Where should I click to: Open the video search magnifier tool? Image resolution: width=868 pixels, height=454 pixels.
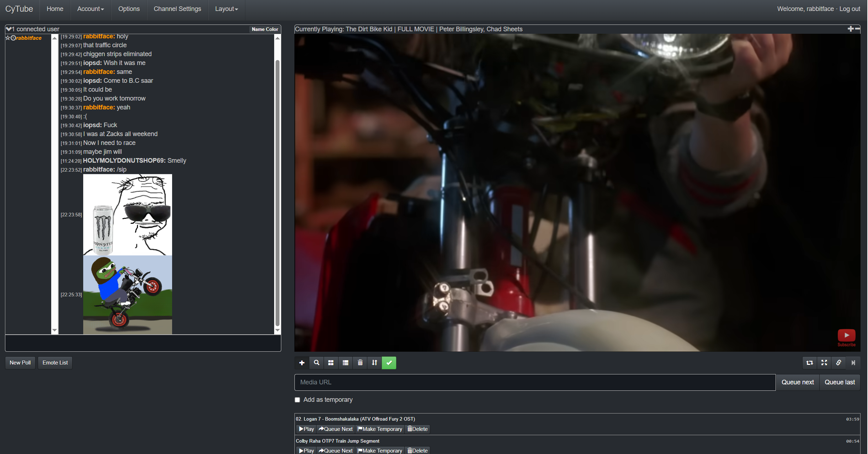coord(316,363)
